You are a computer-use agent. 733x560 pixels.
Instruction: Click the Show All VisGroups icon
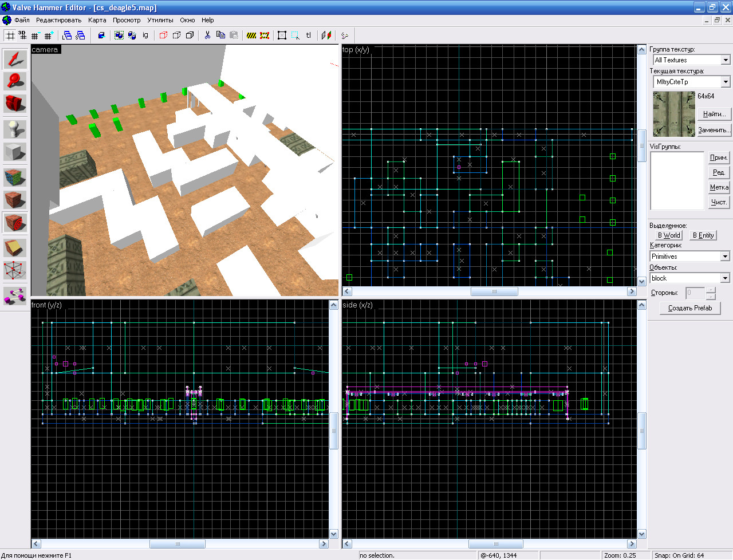click(x=190, y=36)
